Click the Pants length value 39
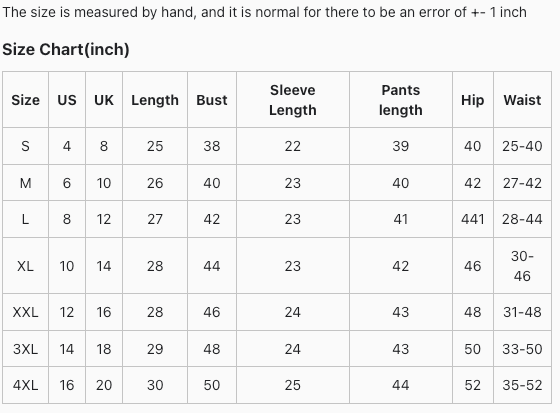The height and width of the screenshot is (413, 560). [401, 146]
